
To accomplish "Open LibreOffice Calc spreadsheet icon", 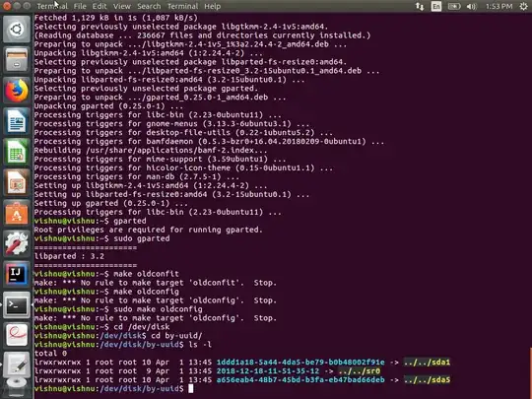I will click(17, 152).
